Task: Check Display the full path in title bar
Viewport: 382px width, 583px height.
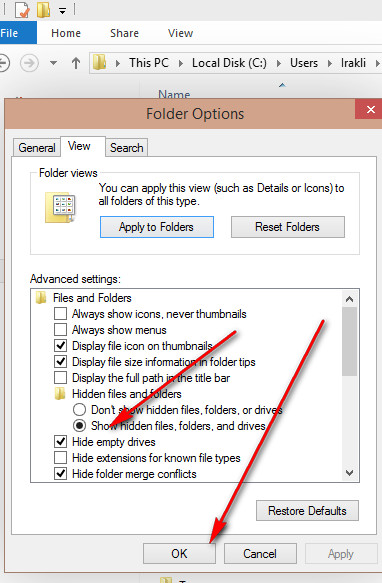Action: (60, 378)
